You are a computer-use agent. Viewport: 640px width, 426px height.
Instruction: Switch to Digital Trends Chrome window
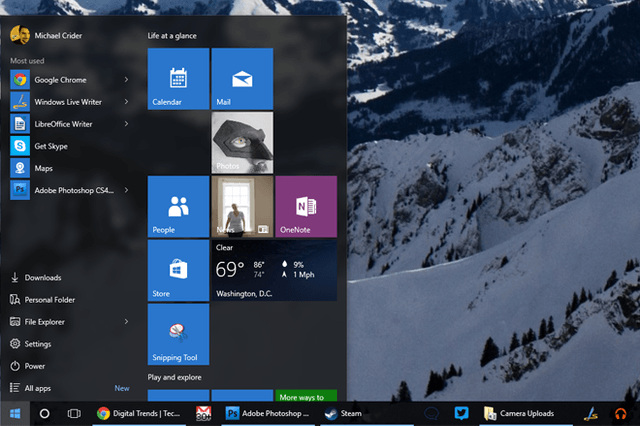point(139,414)
